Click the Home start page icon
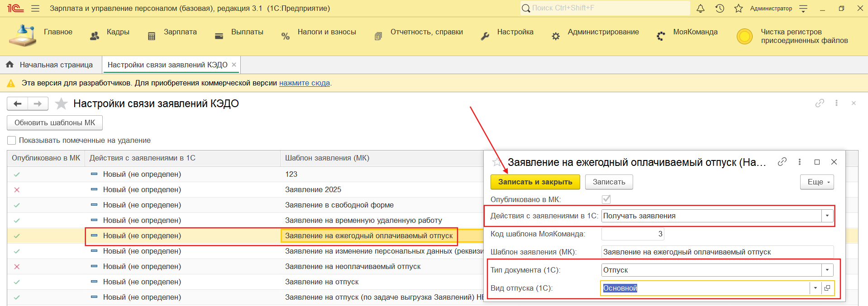The height and width of the screenshot is (306, 868). [10, 65]
